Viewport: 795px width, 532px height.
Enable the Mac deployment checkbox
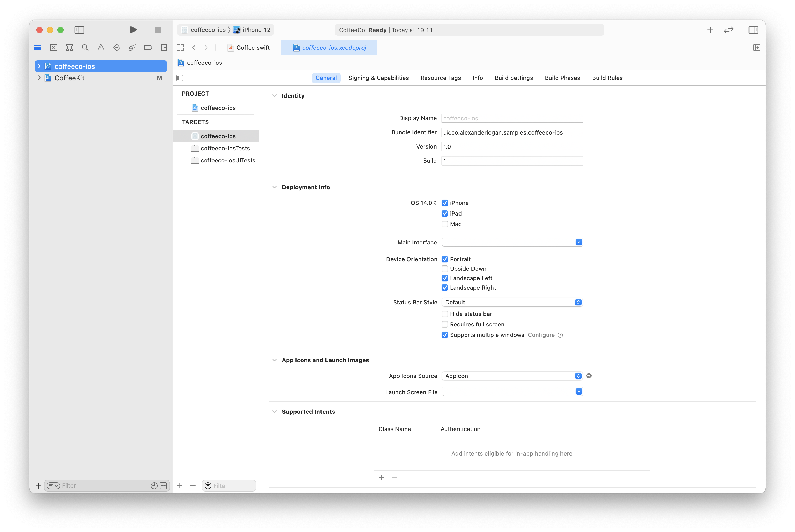[x=445, y=224]
